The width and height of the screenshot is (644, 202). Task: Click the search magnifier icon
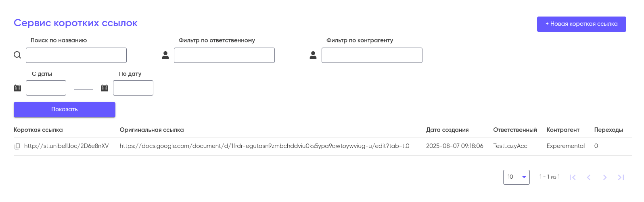[x=17, y=55]
